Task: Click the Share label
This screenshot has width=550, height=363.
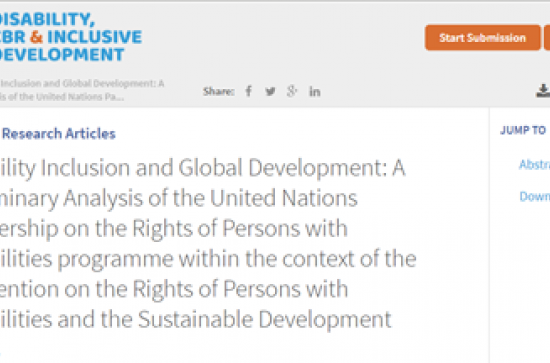Action: pyautogui.click(x=219, y=92)
